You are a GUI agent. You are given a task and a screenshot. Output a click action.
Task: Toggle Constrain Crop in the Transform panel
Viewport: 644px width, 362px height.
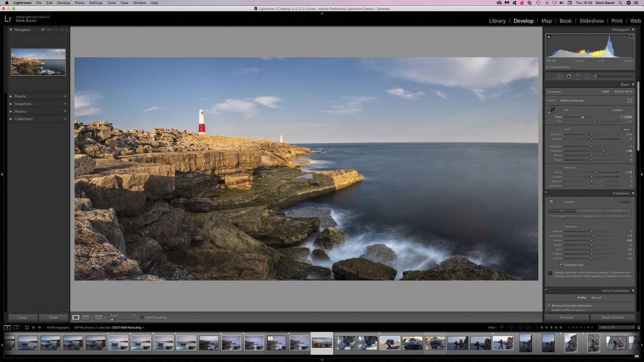coord(561,264)
